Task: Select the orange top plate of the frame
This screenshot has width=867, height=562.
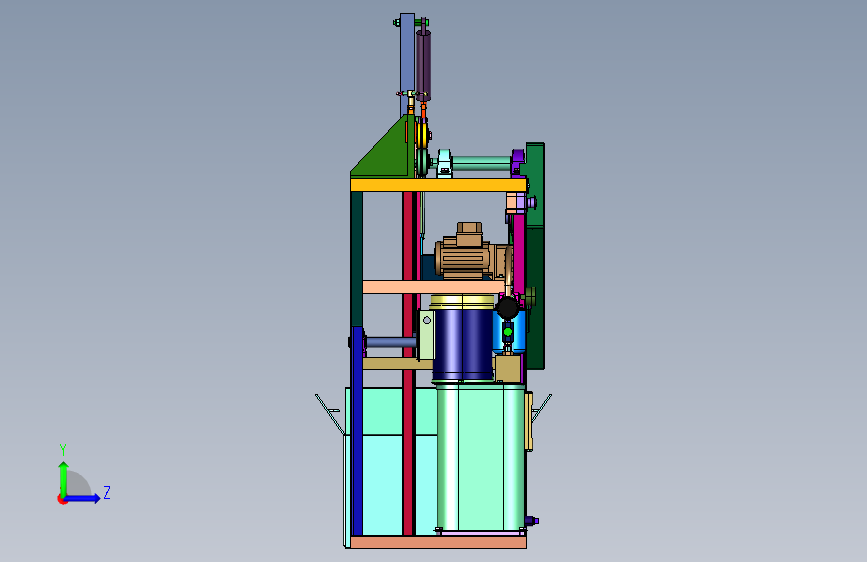Action: [438, 185]
